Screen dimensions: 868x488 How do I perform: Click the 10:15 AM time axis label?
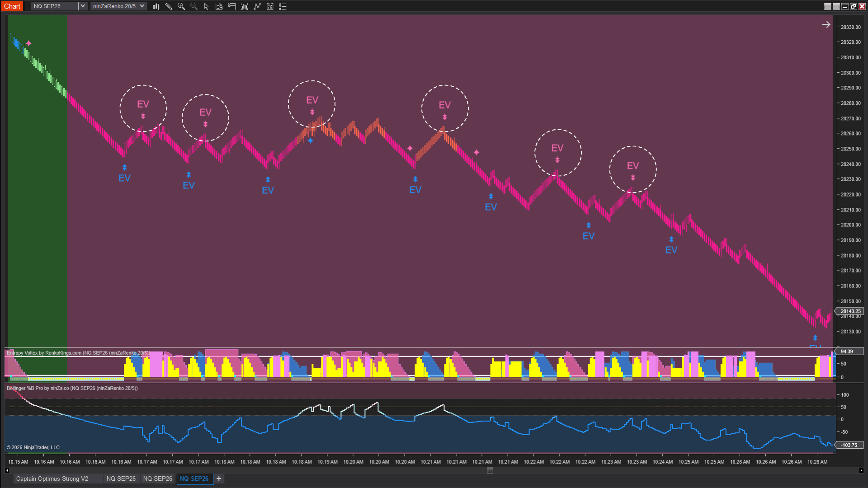click(18, 462)
